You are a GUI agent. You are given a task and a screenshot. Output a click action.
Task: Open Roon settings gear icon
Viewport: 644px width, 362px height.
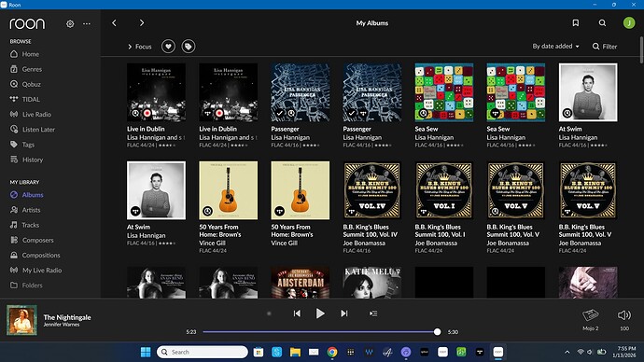(x=70, y=24)
